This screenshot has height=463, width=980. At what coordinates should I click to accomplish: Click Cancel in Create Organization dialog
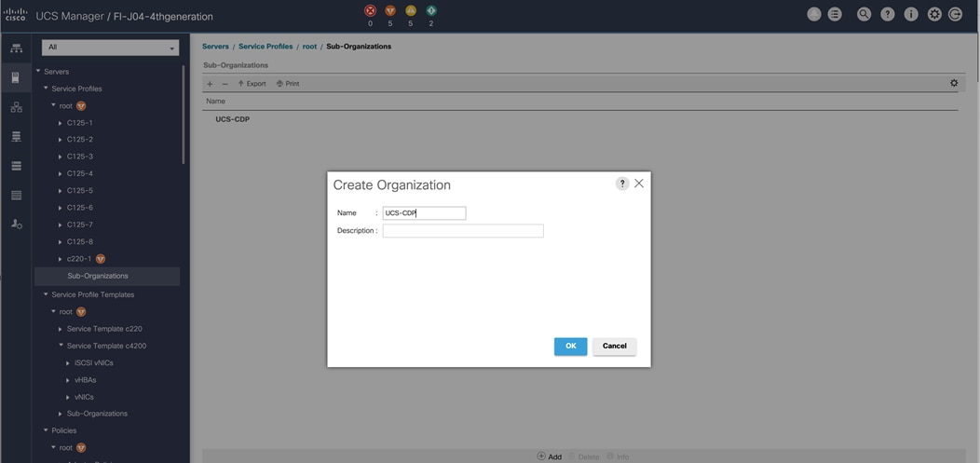tap(615, 347)
